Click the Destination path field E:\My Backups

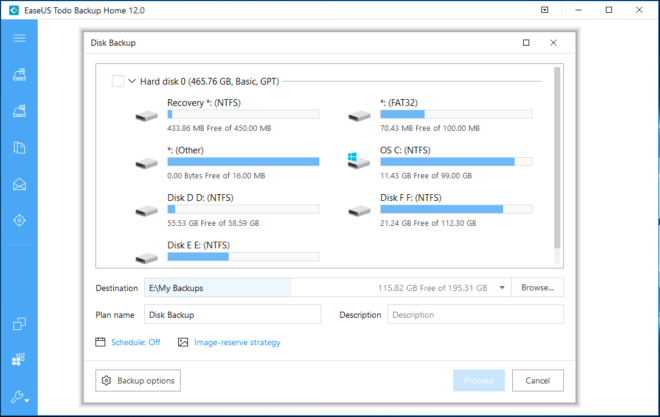point(327,288)
